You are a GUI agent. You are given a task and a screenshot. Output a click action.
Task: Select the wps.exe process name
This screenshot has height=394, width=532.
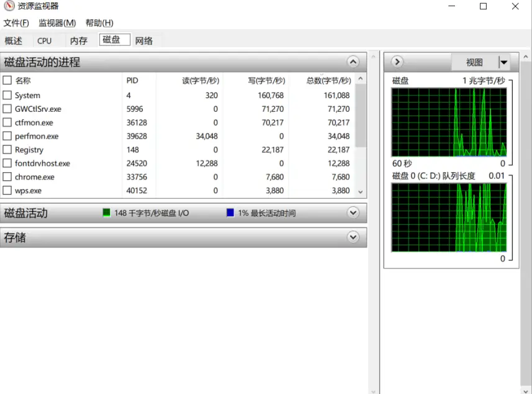[28, 191]
